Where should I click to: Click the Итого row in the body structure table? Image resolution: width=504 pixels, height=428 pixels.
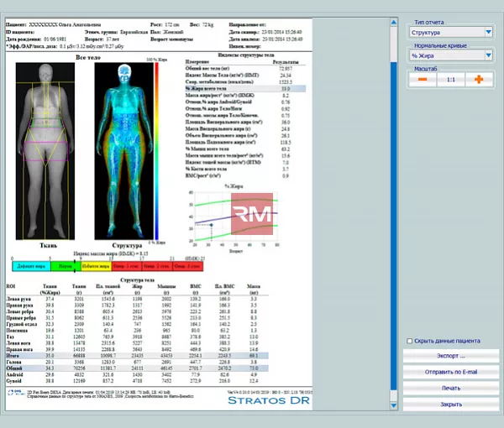[137, 356]
